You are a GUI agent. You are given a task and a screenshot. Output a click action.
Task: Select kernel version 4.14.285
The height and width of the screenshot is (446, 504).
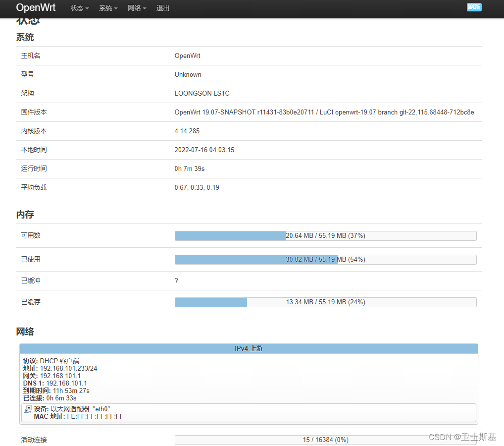[187, 131]
